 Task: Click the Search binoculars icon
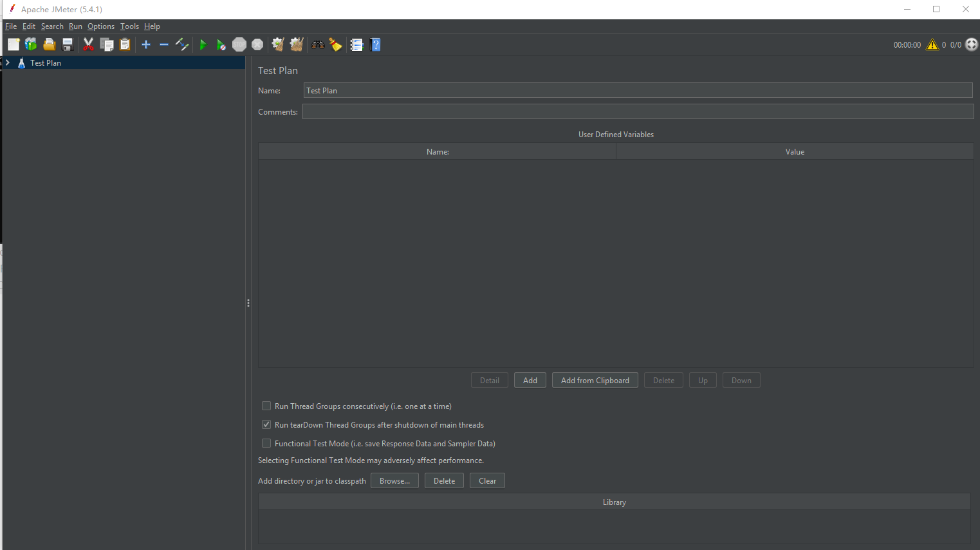(x=318, y=44)
